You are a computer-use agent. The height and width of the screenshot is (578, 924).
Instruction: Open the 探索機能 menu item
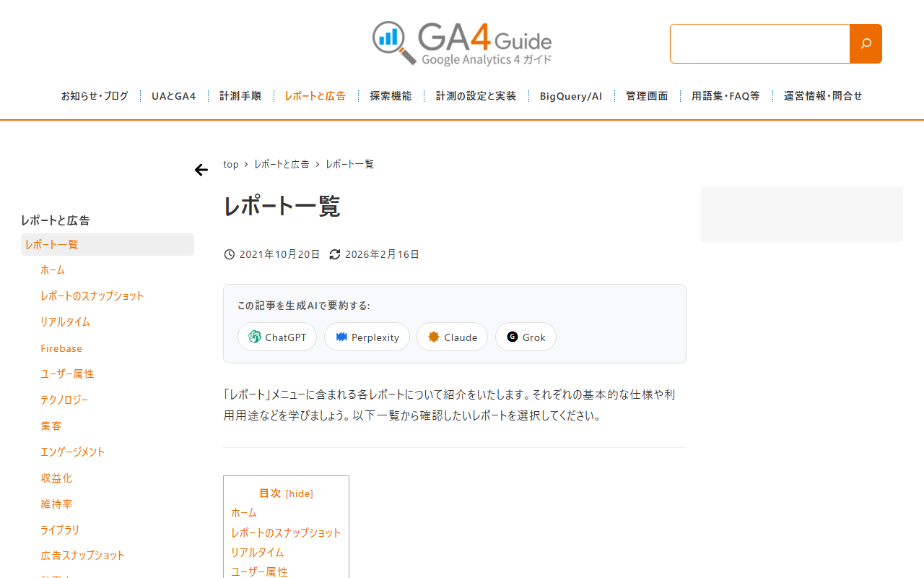coord(391,96)
